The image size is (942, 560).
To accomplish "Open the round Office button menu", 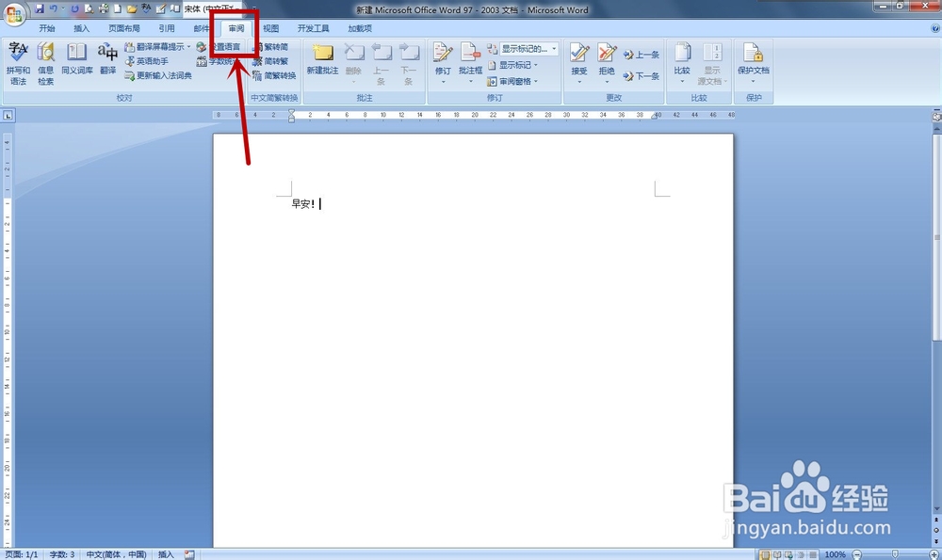I will 14,13.
